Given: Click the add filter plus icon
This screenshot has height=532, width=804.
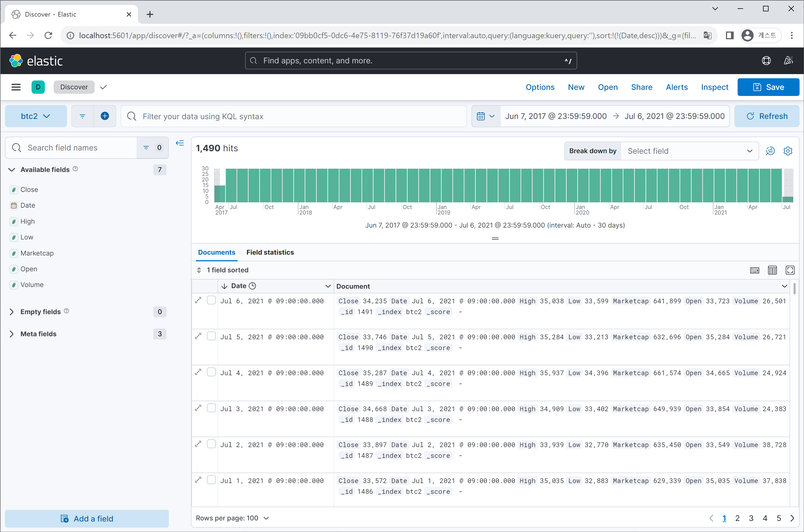Looking at the screenshot, I should click(105, 116).
